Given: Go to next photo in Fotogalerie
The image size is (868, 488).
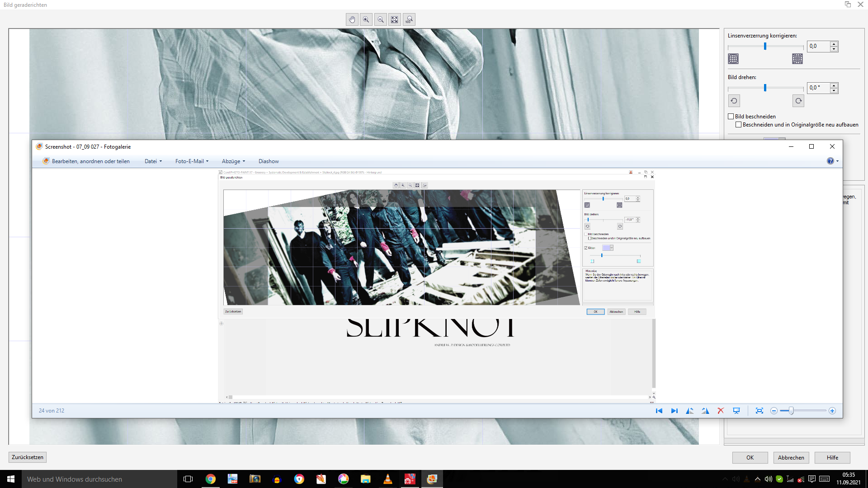Looking at the screenshot, I should pos(675,411).
